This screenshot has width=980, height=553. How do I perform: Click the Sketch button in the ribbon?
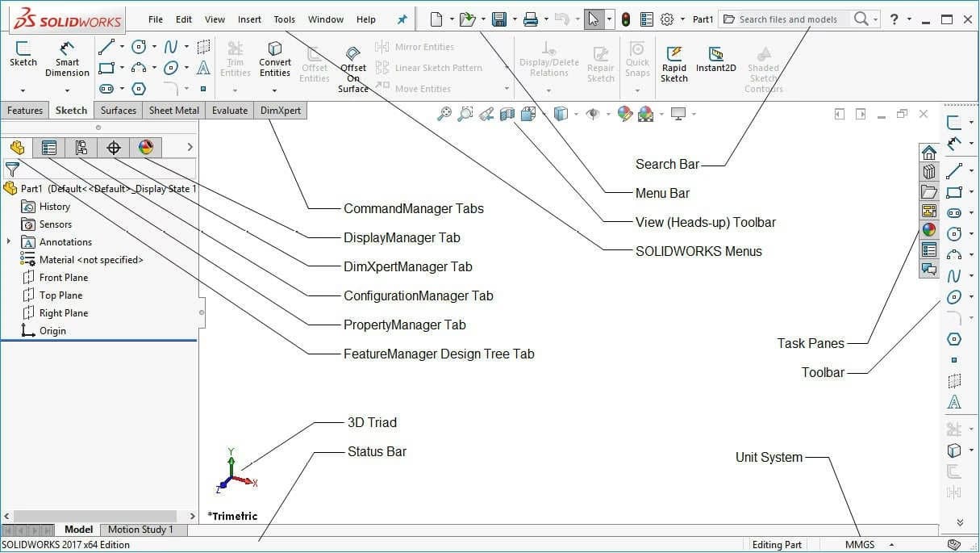[x=23, y=54]
